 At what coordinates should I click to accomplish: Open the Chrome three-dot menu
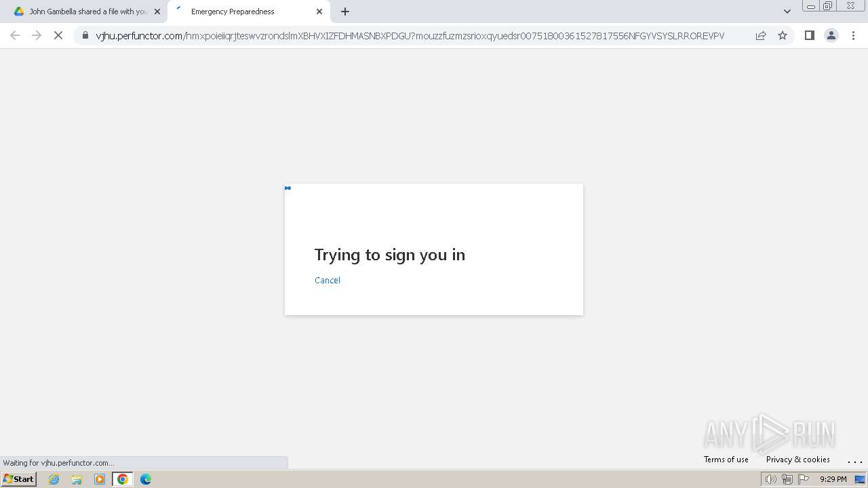pyautogui.click(x=853, y=35)
